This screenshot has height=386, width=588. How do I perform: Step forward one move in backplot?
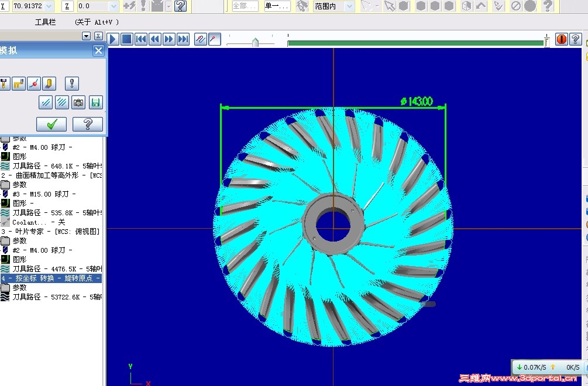[169, 39]
